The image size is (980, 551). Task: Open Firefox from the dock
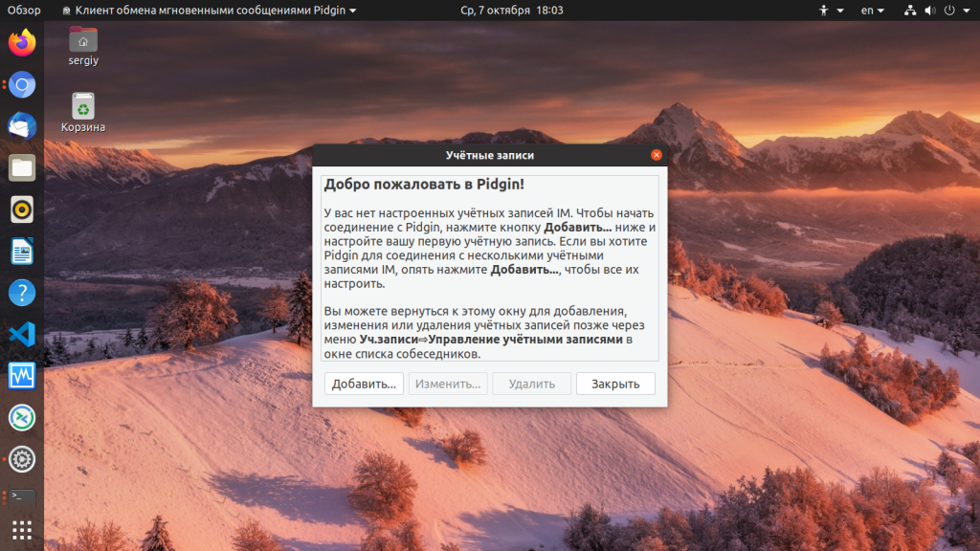point(22,43)
